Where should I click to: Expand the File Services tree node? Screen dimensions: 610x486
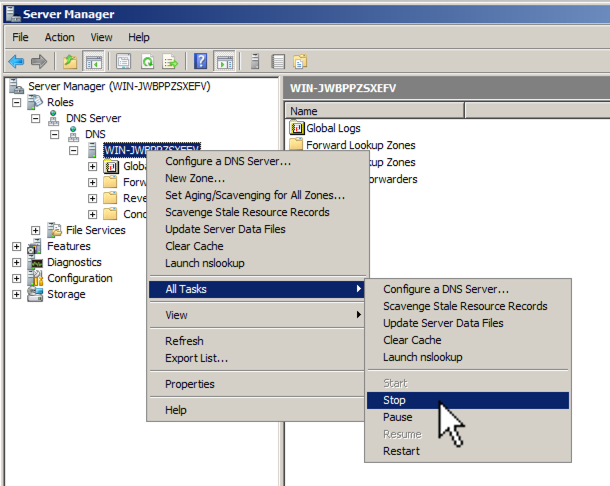(35, 230)
